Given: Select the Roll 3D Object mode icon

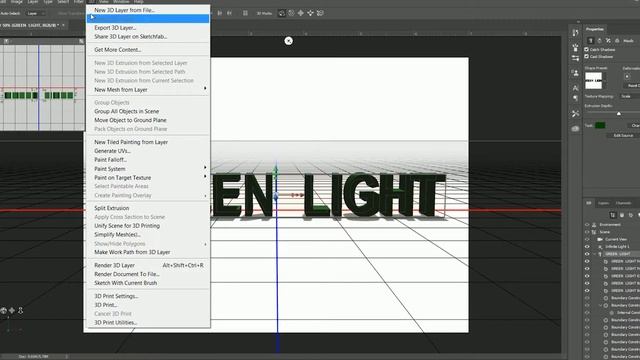Looking at the screenshot, I should 291,13.
